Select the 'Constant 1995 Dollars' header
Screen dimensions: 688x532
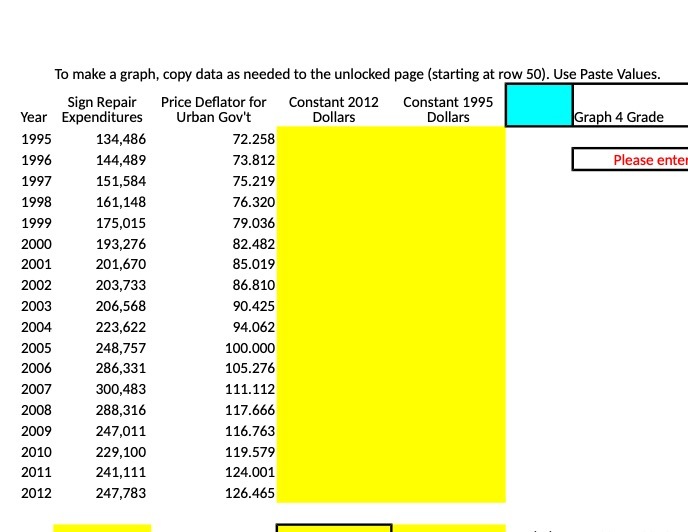click(x=448, y=110)
